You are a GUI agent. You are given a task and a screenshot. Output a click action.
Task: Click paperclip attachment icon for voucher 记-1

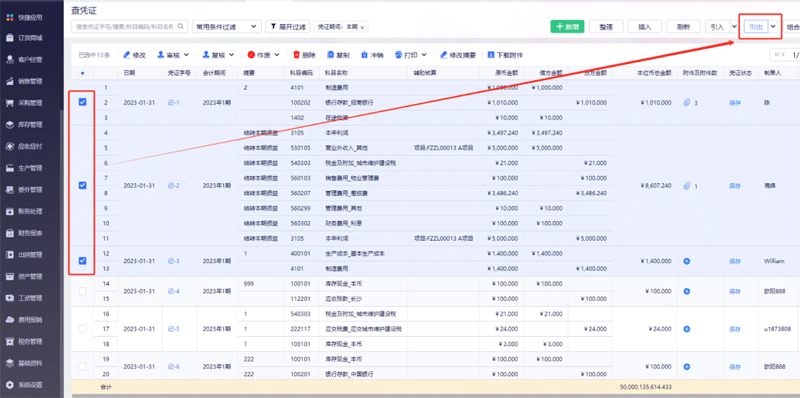point(686,103)
